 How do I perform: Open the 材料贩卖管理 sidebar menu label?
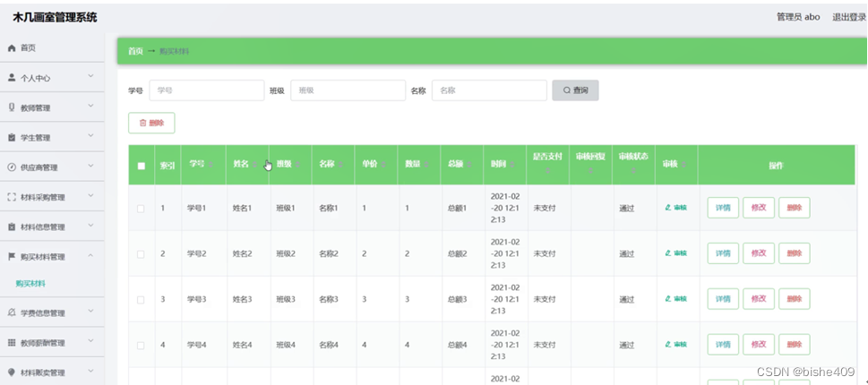coord(43,372)
